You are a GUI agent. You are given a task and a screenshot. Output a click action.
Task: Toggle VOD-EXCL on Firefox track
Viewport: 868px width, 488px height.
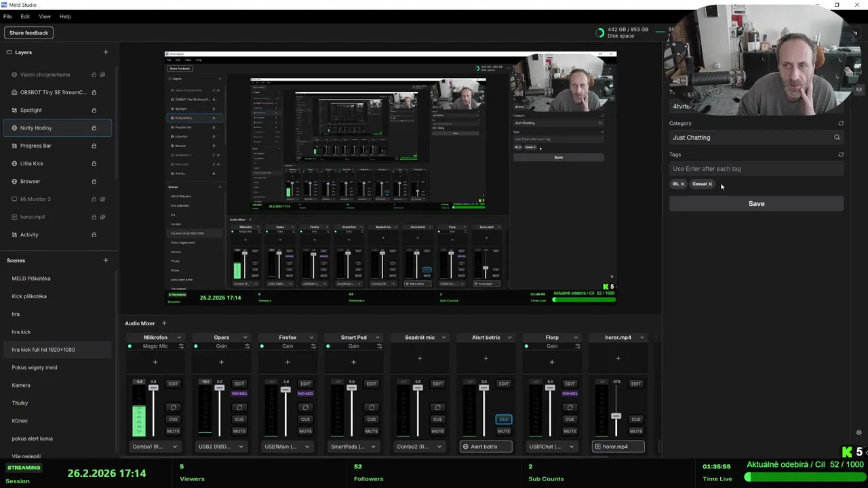pyautogui.click(x=305, y=394)
